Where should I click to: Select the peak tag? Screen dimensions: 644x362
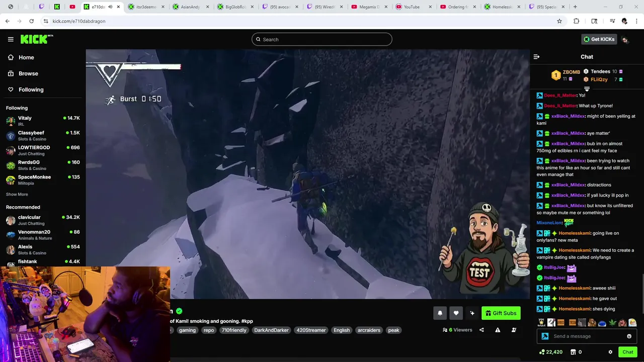point(393,330)
